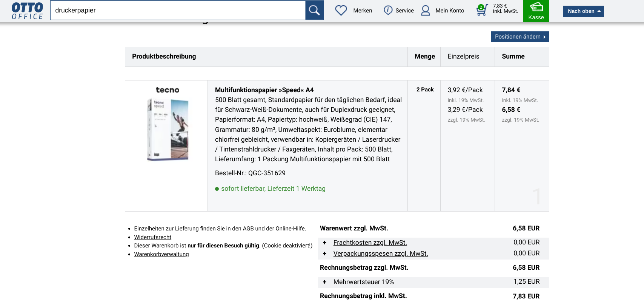Click the tecno brand logo

point(167,90)
